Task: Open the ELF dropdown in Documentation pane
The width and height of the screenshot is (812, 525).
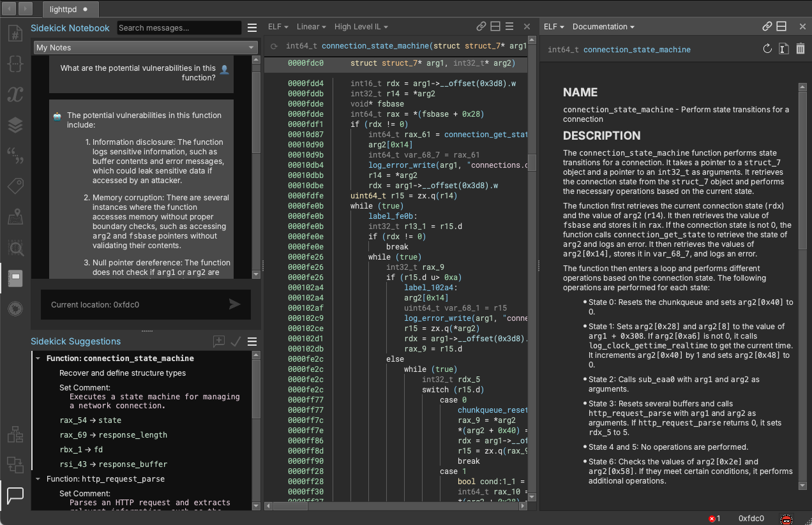Action: tap(554, 27)
